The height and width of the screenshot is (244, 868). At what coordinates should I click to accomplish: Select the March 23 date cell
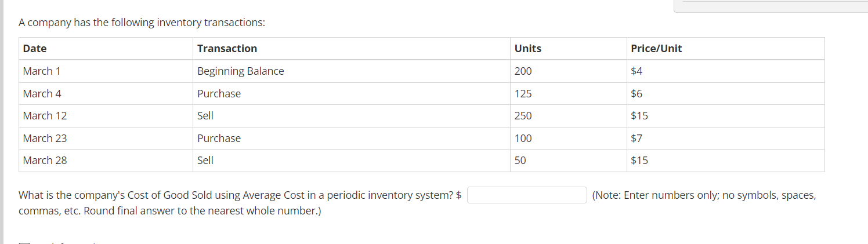click(106, 139)
